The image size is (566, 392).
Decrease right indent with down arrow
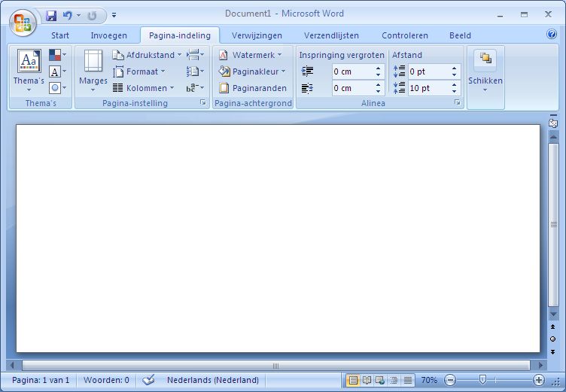378,91
